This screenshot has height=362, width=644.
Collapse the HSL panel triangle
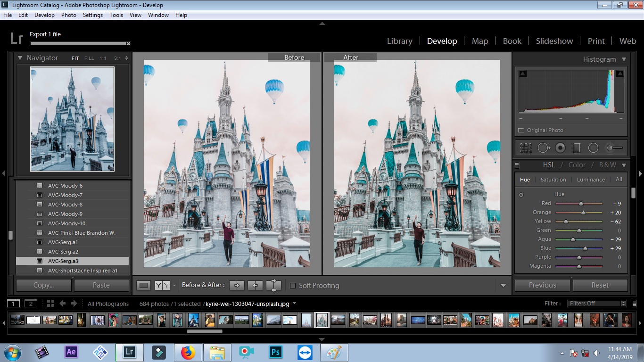click(624, 165)
